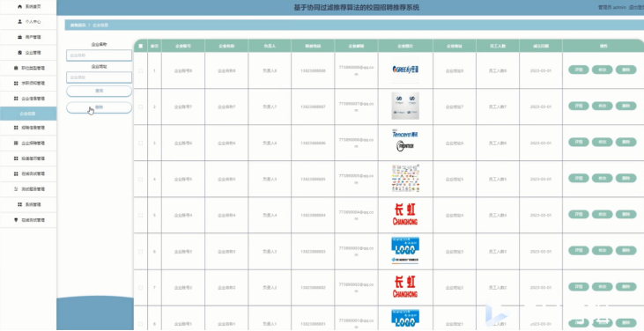Click the 负责人 column header
Viewport: 644px width, 331px height.
tap(270, 46)
